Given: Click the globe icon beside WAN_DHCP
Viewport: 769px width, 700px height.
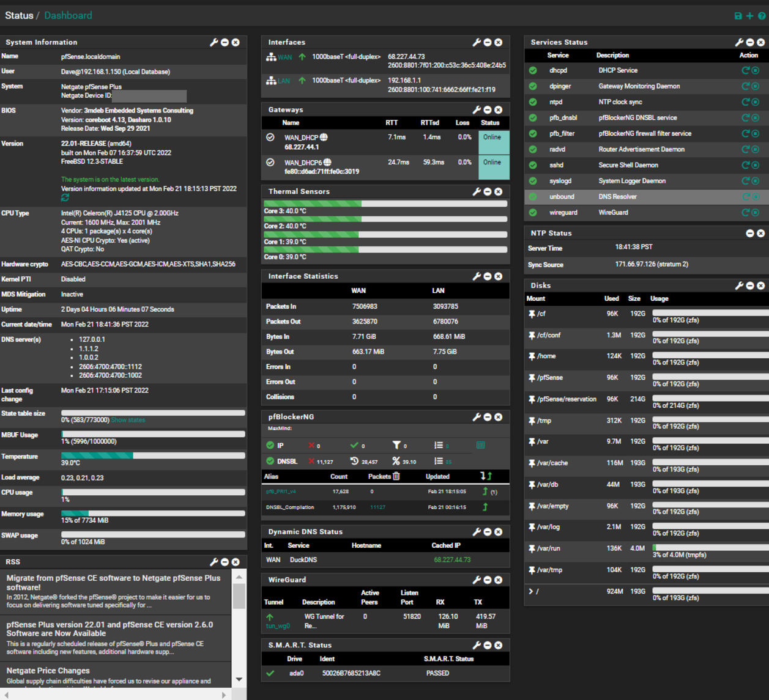Looking at the screenshot, I should (324, 138).
